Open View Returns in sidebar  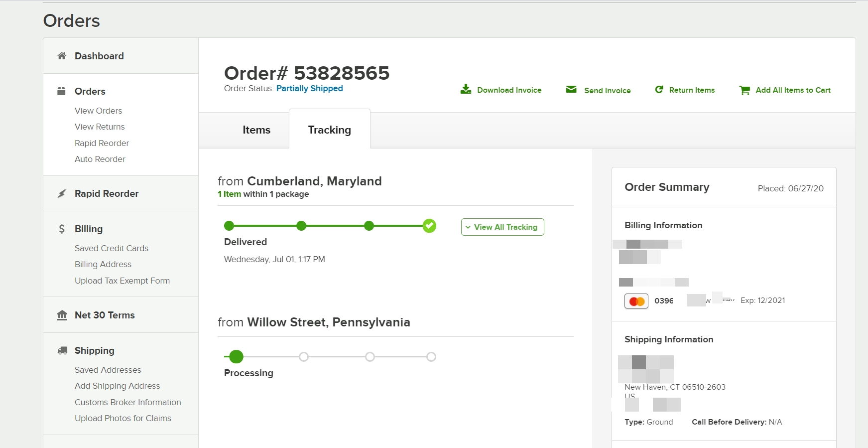click(x=100, y=127)
